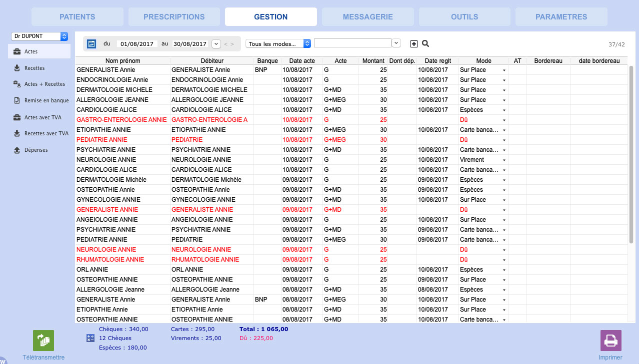Viewport: 639px width, 364px height.
Task: Click the magnifying glass search icon
Action: [x=425, y=43]
